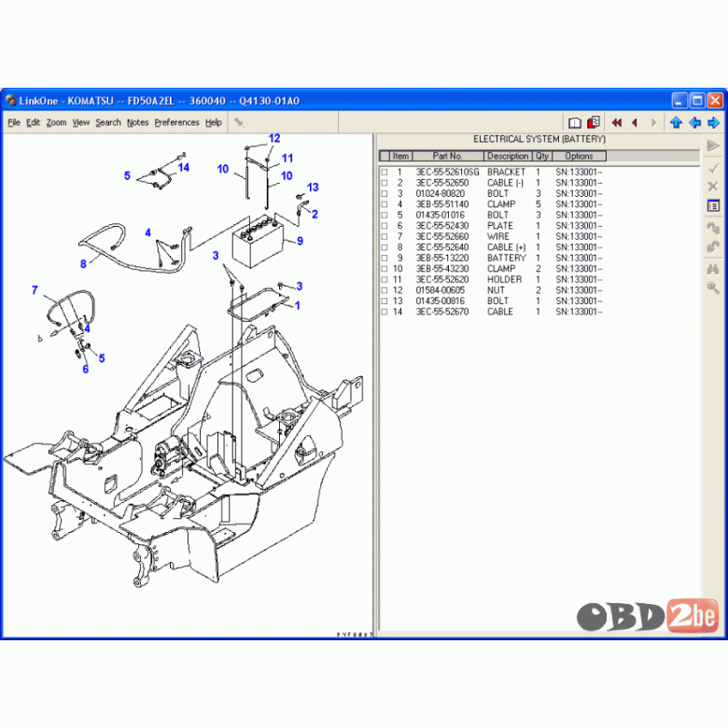Viewport: 728px width, 728px height.
Task: Click the gray X icon in side toolbar
Action: coord(713,187)
